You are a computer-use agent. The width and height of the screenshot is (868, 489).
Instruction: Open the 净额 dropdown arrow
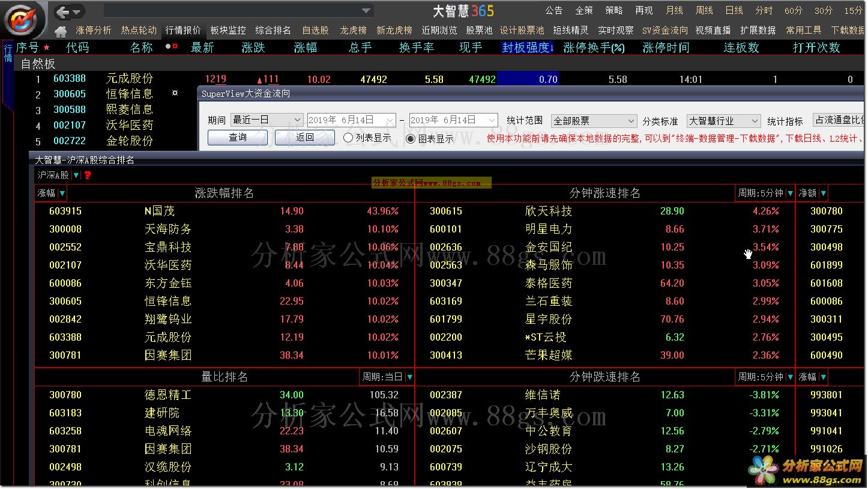(x=823, y=193)
